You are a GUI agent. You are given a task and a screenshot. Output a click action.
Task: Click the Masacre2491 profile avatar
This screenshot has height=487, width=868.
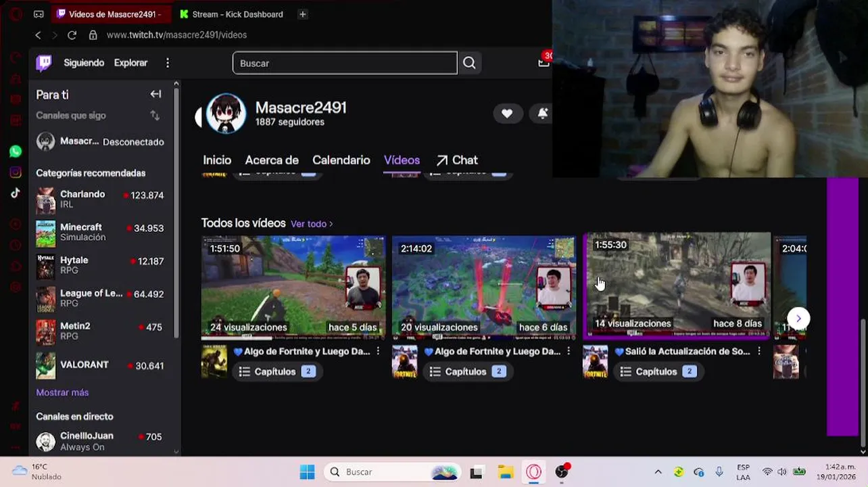(225, 114)
